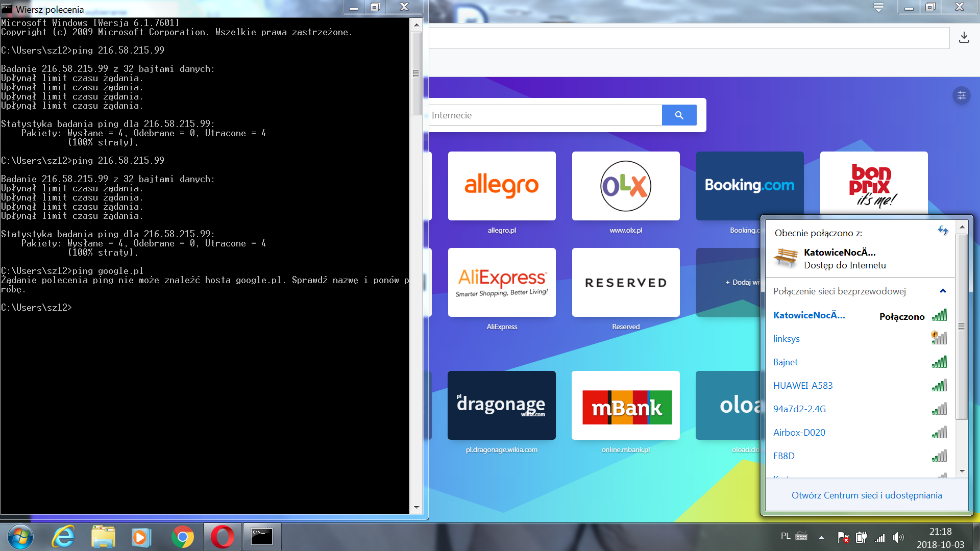980x551 pixels.
Task: Open the mBank speed dial tile
Action: pos(626,406)
